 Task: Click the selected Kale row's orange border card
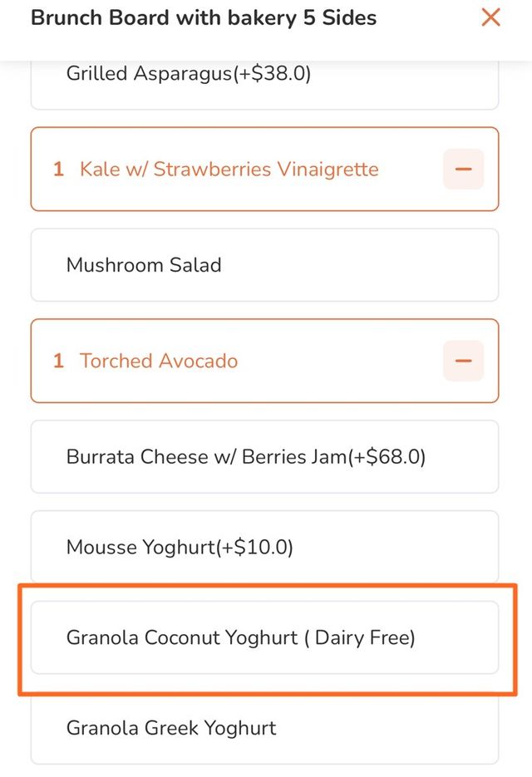tap(265, 169)
